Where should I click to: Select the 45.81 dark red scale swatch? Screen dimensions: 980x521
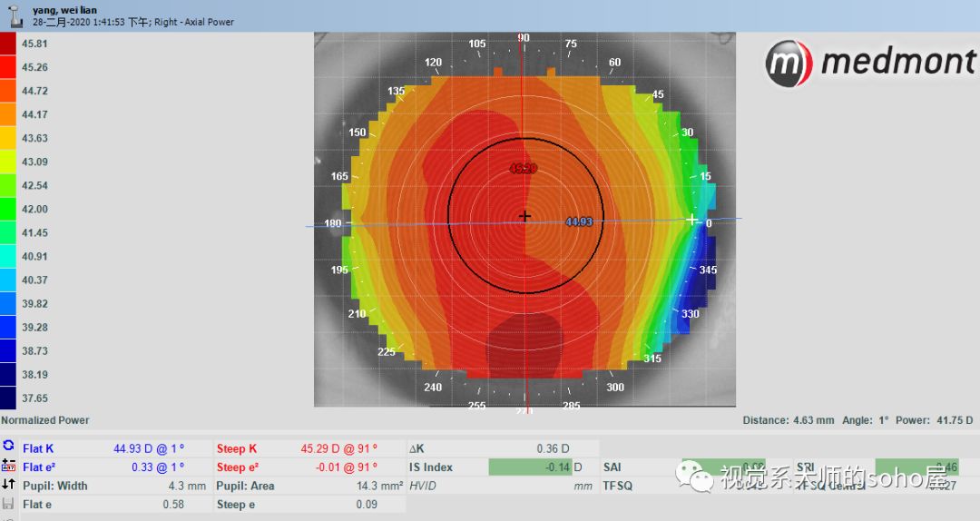(8, 44)
